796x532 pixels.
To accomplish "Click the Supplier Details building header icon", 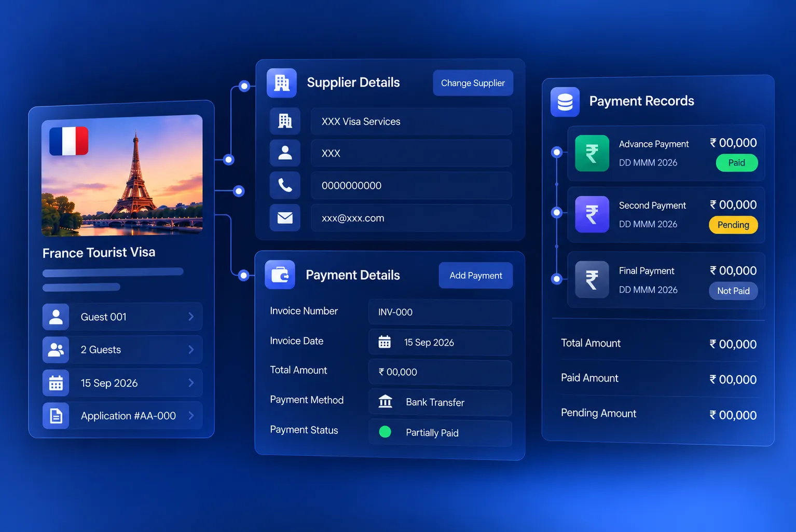I will (282, 83).
